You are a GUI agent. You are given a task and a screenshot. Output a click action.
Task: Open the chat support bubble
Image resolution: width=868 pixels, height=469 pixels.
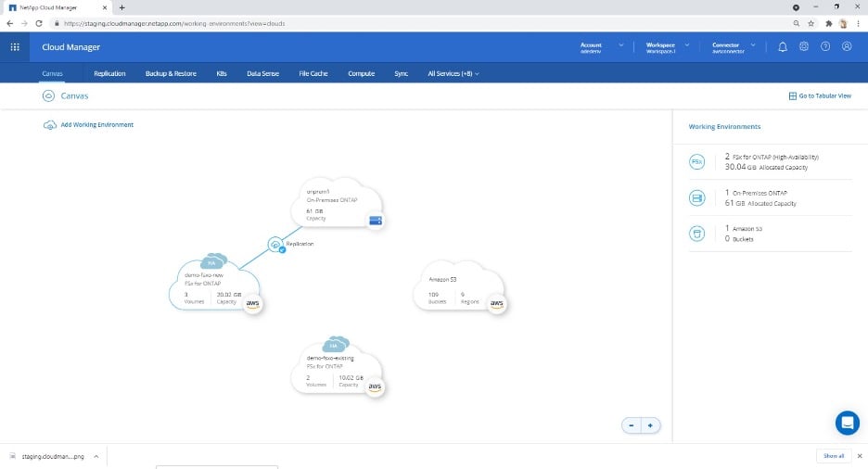coord(847,423)
